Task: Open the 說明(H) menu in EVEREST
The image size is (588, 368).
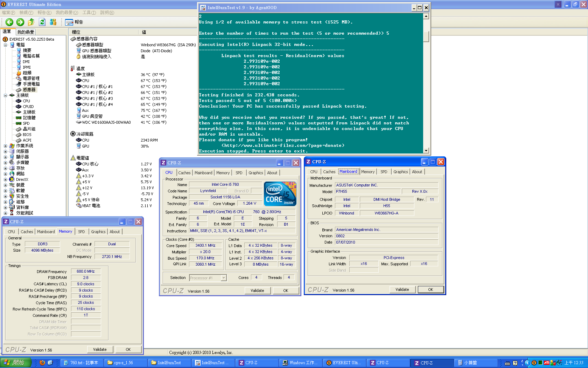Action: click(x=107, y=13)
